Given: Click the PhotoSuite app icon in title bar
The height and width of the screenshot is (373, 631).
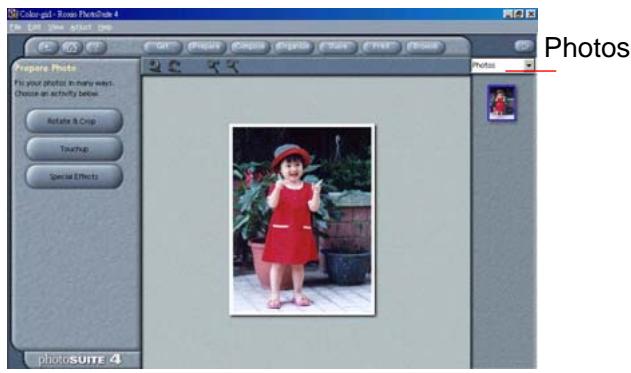Looking at the screenshot, I should click(13, 14).
